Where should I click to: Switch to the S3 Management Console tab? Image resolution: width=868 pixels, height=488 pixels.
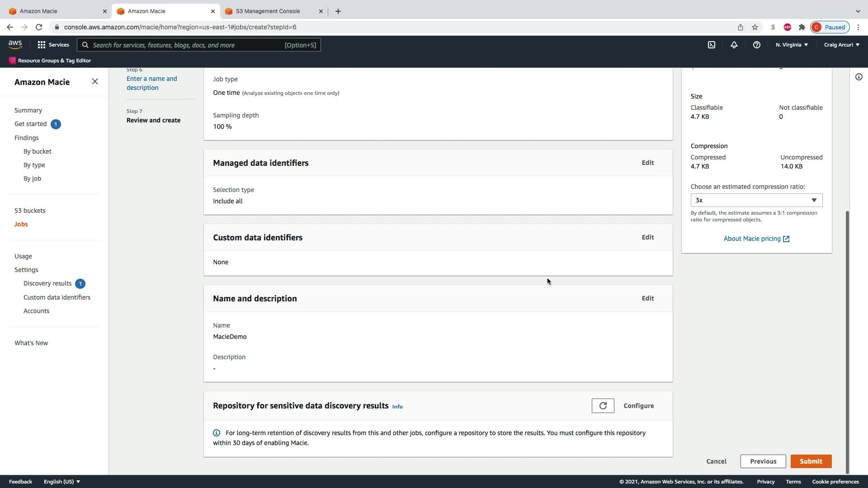coord(268,11)
